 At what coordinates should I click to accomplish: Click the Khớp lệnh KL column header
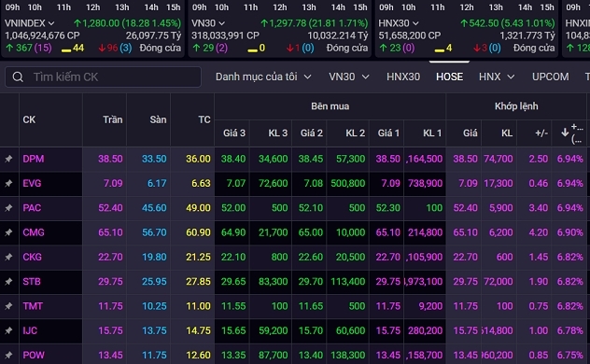click(x=507, y=133)
